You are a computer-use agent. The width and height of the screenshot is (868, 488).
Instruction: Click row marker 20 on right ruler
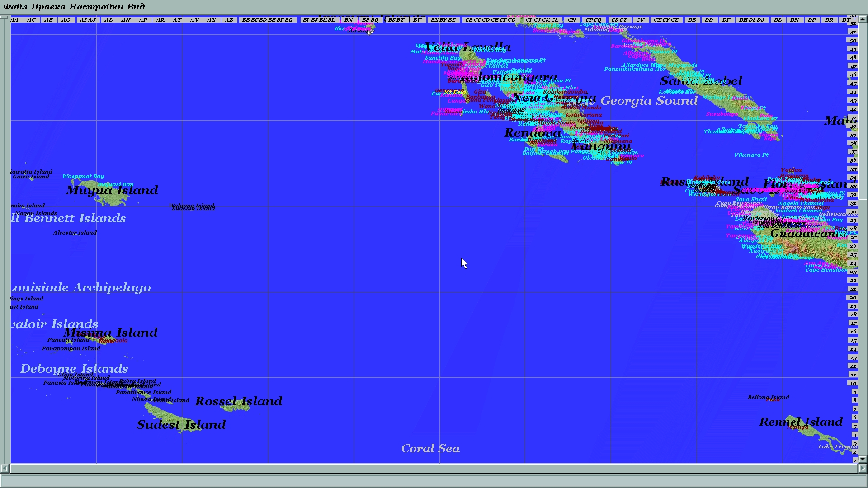853,298
